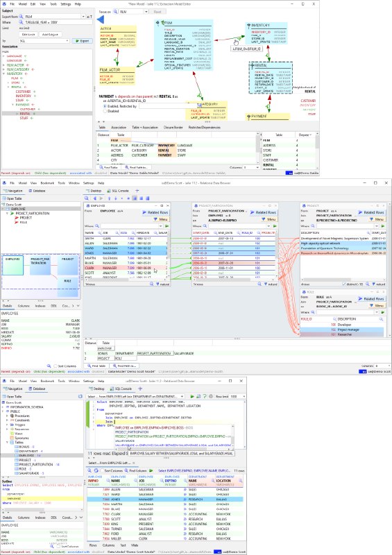
Task: Expand the Procedures node in the database tree
Action: (x=7, y=416)
